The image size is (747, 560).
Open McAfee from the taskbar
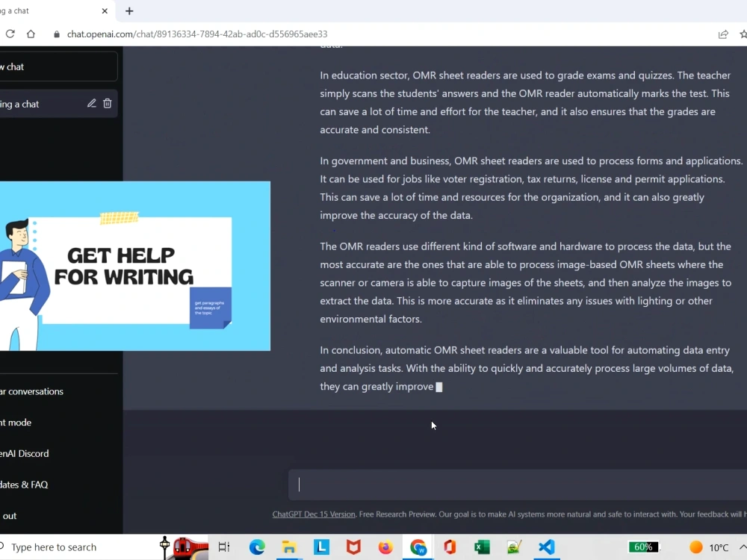tap(353, 547)
